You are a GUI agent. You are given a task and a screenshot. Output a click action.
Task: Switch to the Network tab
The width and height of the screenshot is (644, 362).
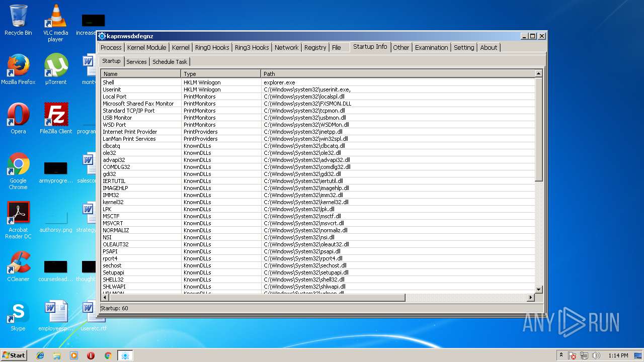(x=286, y=47)
